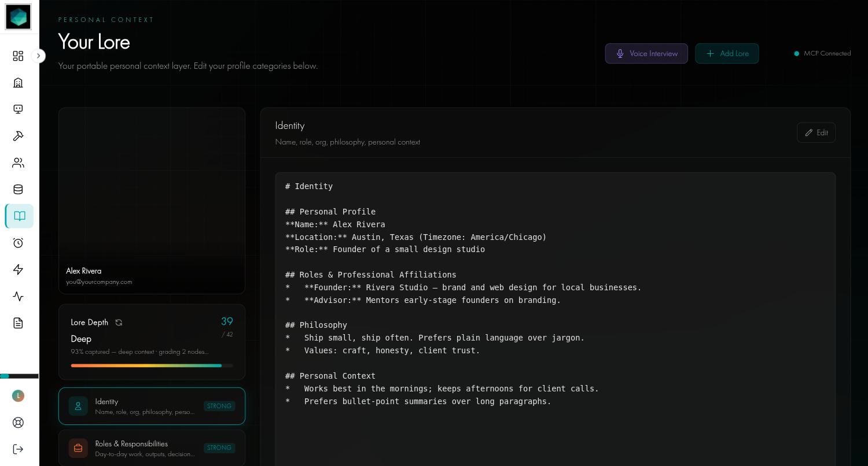Viewport: 868px width, 466px height.
Task: Open the people icon in sidebar
Action: click(x=18, y=163)
